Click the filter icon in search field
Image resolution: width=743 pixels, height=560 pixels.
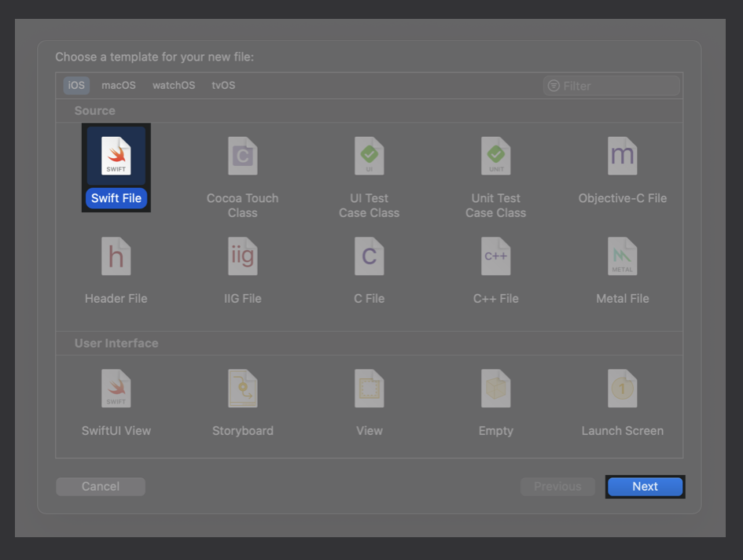tap(554, 86)
